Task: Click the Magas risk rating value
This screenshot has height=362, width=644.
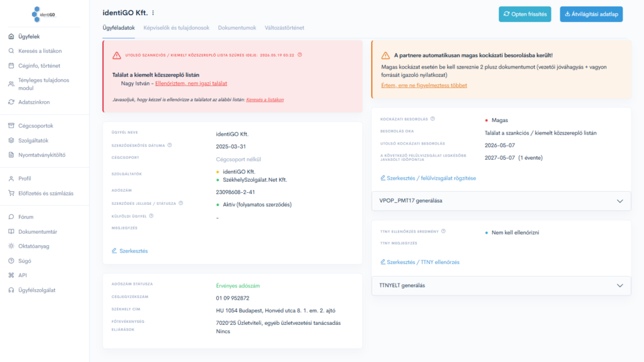Action: [499, 120]
